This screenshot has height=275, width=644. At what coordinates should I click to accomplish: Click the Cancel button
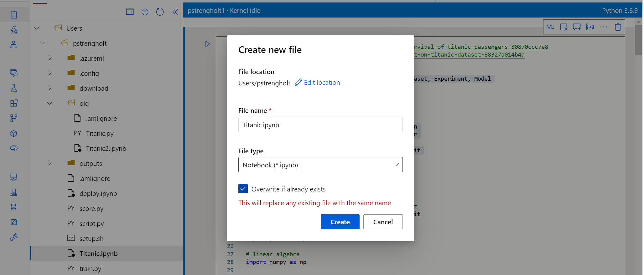(383, 222)
